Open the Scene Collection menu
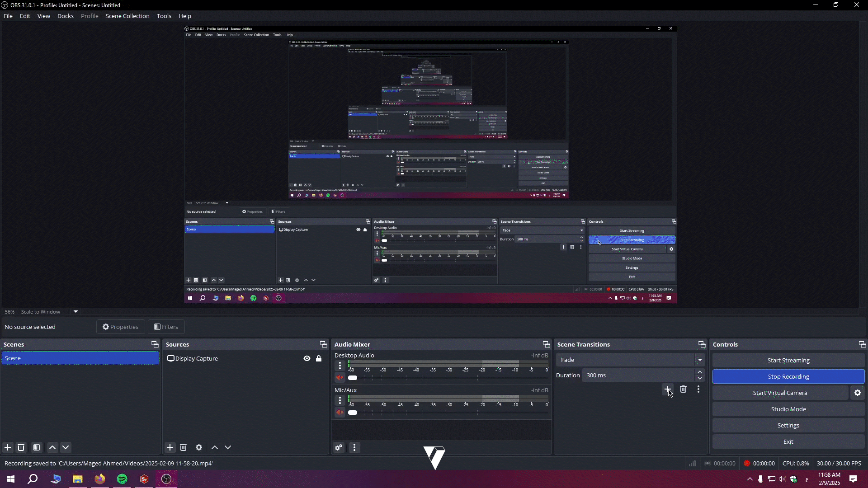 127,16
